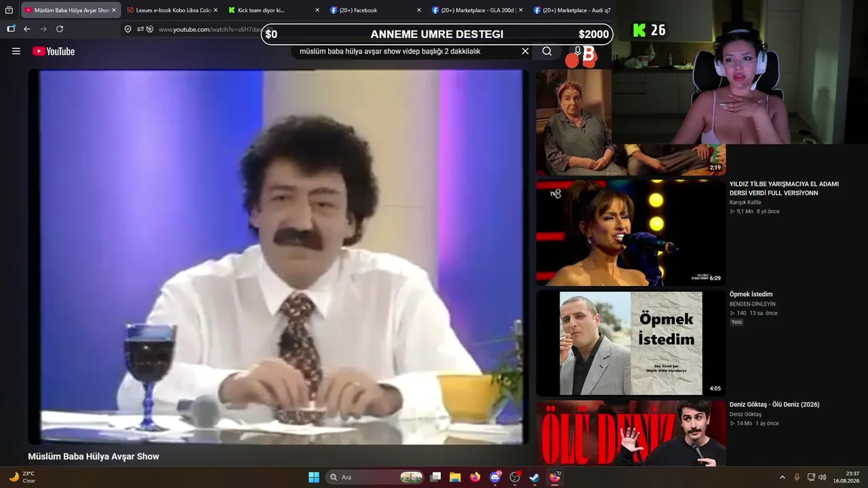Switch to Marketplace Audi q7 tab
This screenshot has width=868, height=488.
[x=572, y=10]
